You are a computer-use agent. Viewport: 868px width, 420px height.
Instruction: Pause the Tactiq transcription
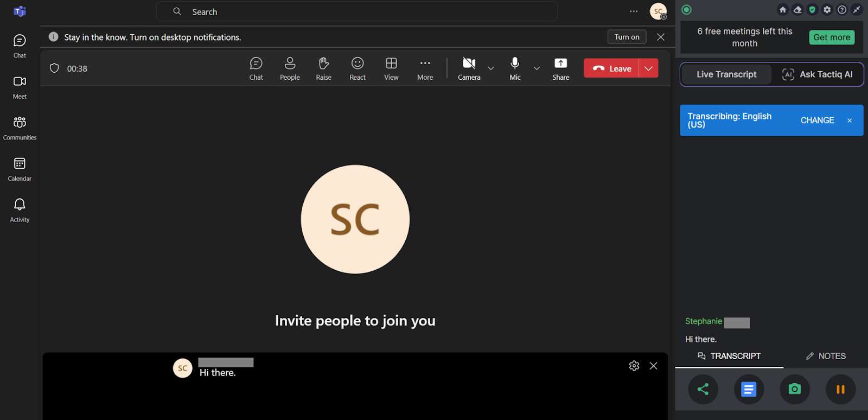pos(840,389)
